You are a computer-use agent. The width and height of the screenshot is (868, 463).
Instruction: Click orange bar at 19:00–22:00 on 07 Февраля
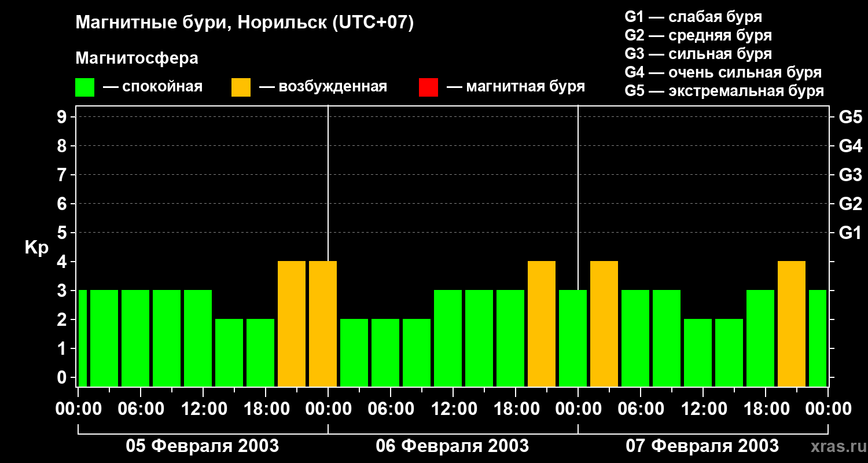tap(792, 324)
